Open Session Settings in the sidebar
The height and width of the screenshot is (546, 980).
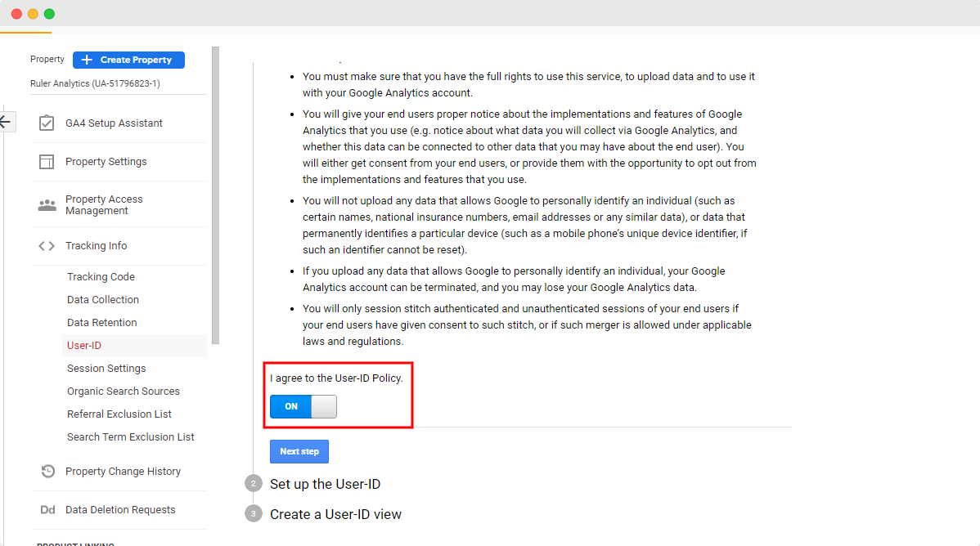point(106,368)
